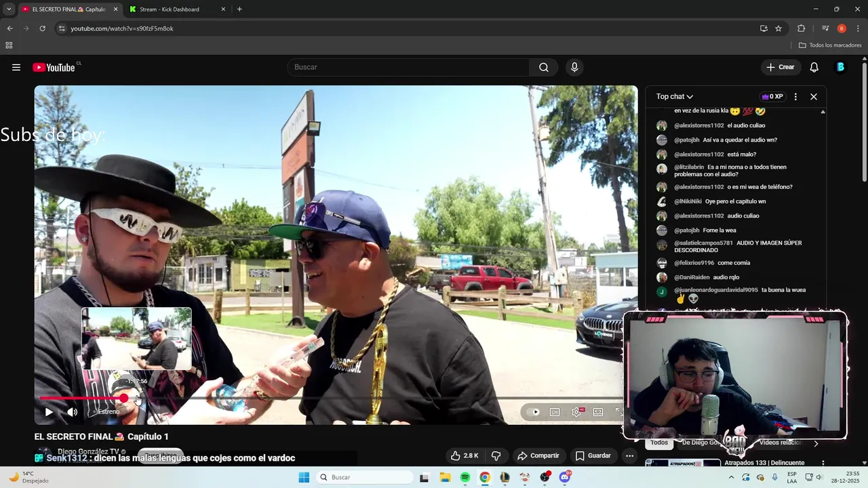Open Windows Start menu
The height and width of the screenshot is (488, 868).
click(304, 477)
